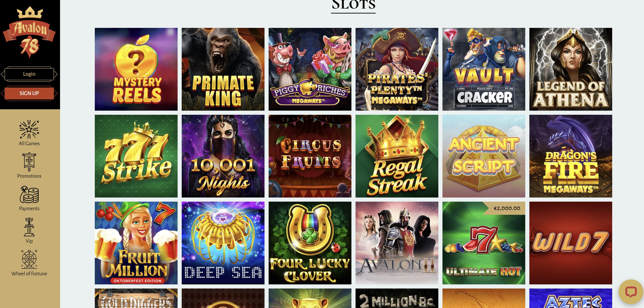Image resolution: width=644 pixels, height=308 pixels.
Task: Launch Ultimate Hot with €2,000.00 jackpot
Action: (484, 243)
